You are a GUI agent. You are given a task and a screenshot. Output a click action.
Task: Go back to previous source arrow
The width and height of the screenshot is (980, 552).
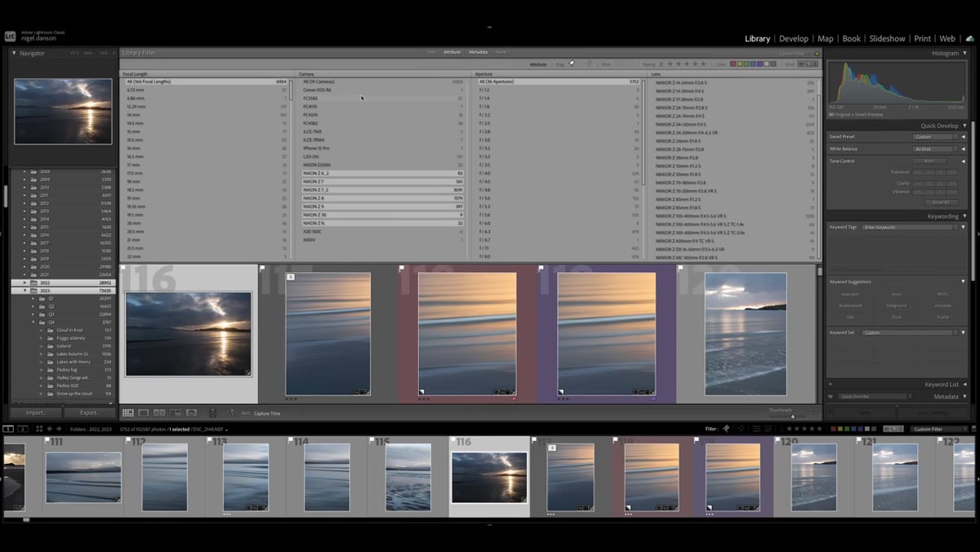tap(49, 429)
